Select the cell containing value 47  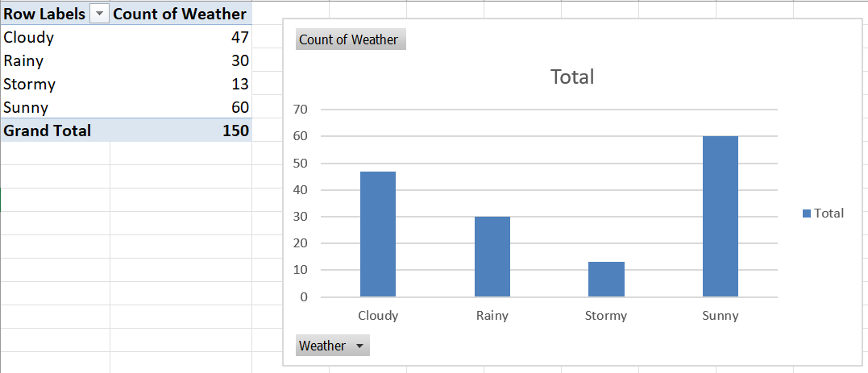coord(239,38)
